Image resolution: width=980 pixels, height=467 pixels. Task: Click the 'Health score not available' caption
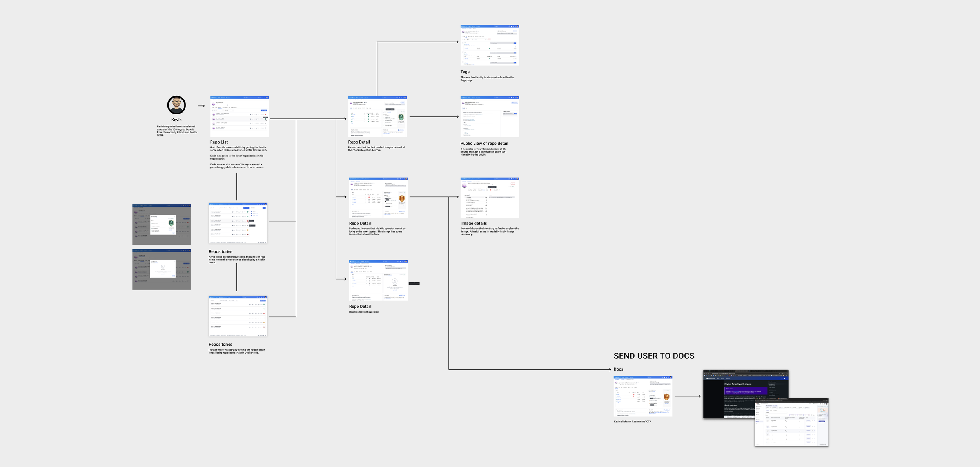click(x=364, y=312)
